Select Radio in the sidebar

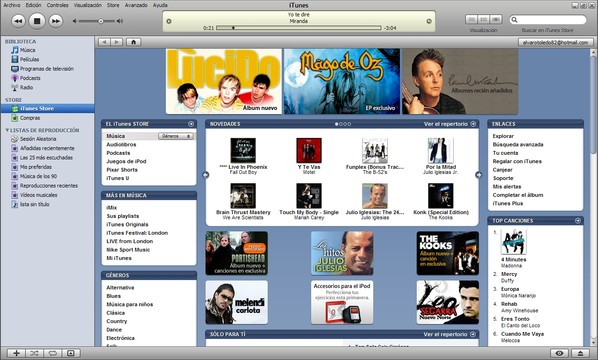click(26, 87)
